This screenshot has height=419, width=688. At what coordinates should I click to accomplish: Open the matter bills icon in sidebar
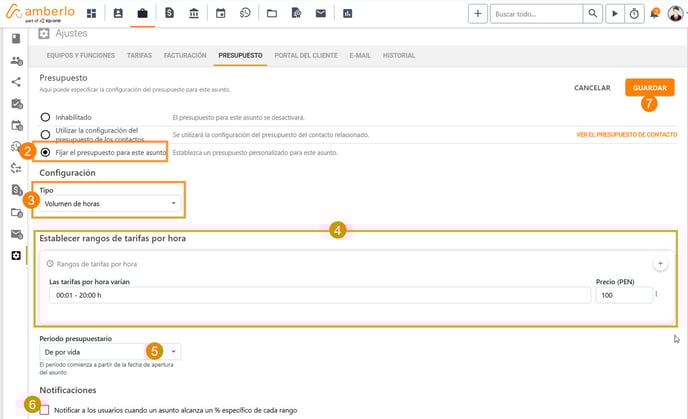pos(17,190)
